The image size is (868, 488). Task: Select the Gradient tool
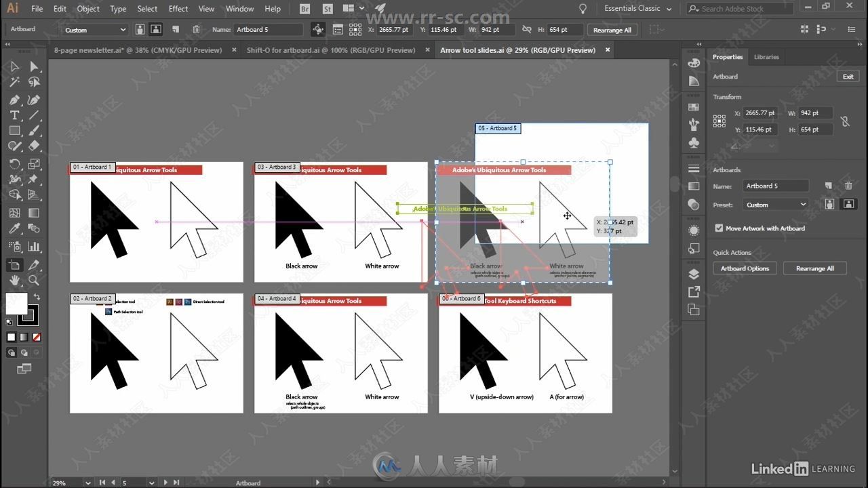pyautogui.click(x=34, y=213)
